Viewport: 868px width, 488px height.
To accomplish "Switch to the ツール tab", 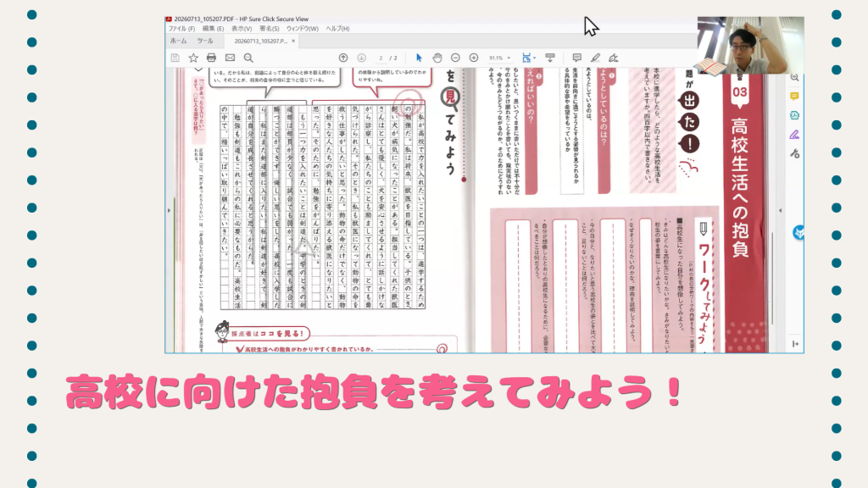I will pyautogui.click(x=205, y=41).
